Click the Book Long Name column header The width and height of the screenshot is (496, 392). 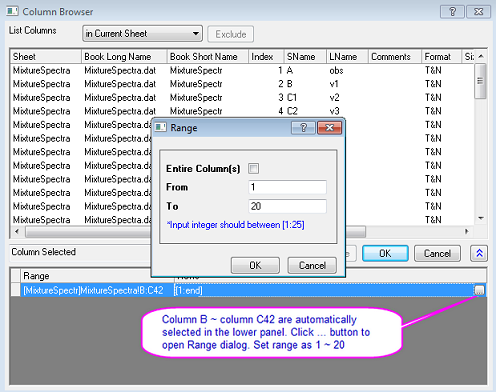coord(124,57)
